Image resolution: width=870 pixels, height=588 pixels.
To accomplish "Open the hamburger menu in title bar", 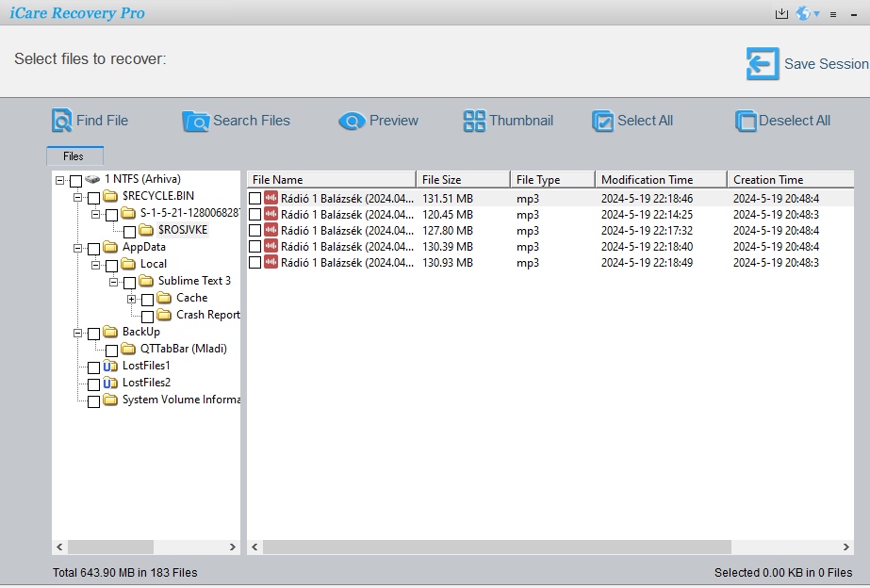I will point(833,14).
